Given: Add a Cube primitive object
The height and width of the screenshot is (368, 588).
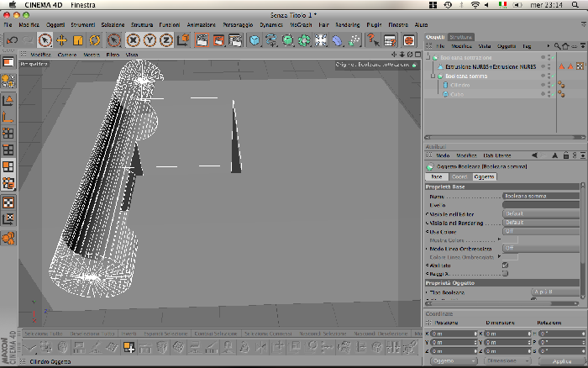Looking at the screenshot, I should (255, 40).
